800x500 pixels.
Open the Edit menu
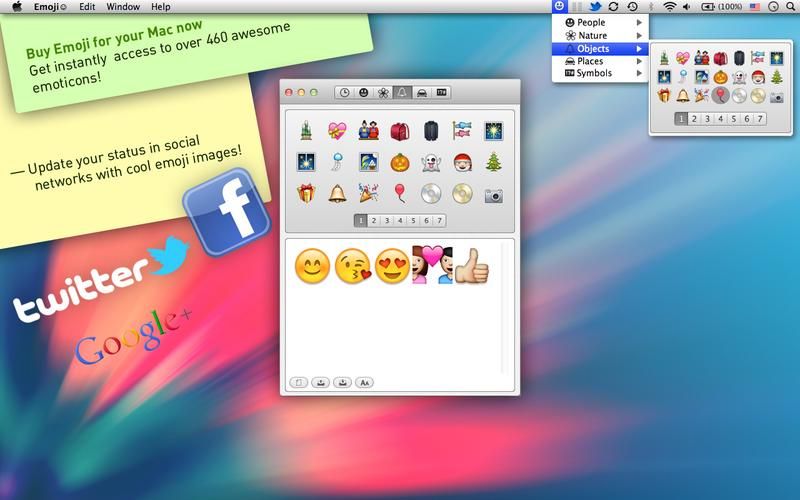pos(87,6)
